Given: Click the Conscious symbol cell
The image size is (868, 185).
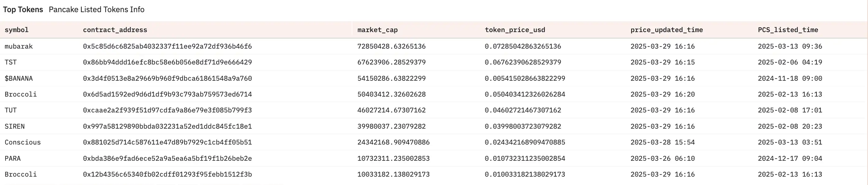Looking at the screenshot, I should [x=23, y=142].
